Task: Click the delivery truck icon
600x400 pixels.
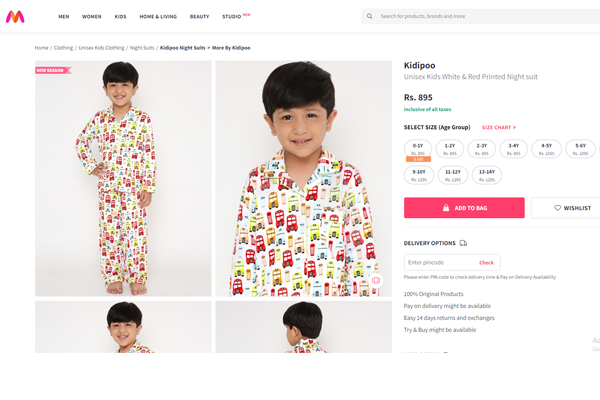Action: (463, 243)
